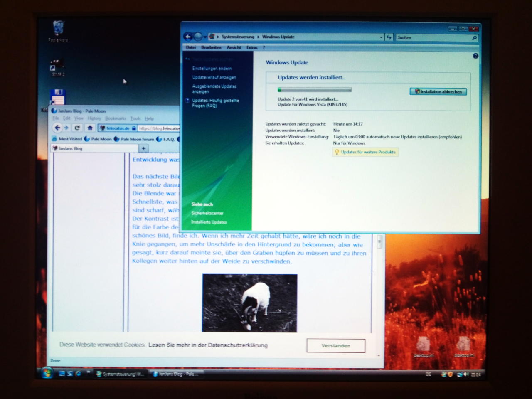Open the Extras menu
532x399 pixels.
[x=252, y=47]
